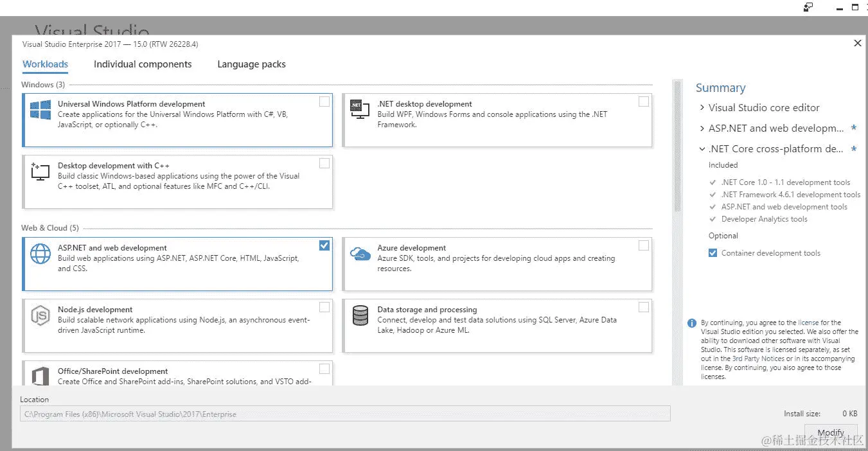Click the Office/SharePoint development icon
Screen dimensions: 868x451
40,375
